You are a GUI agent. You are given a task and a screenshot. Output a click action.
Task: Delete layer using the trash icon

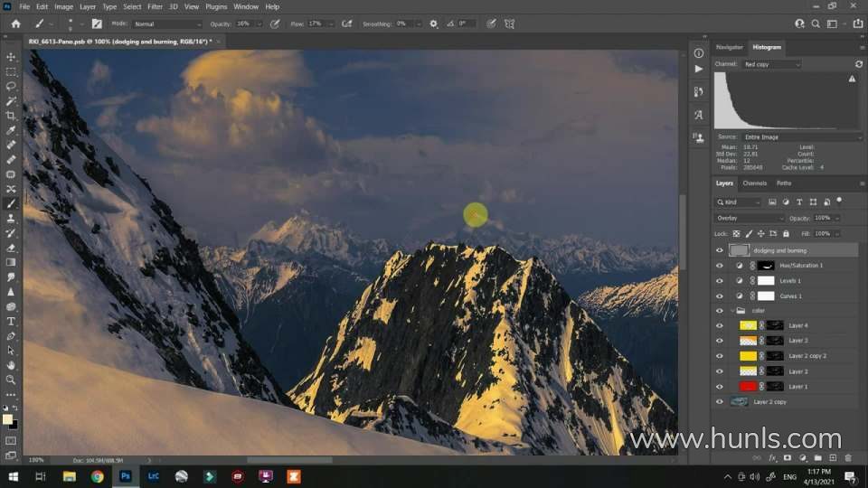pyautogui.click(x=850, y=458)
